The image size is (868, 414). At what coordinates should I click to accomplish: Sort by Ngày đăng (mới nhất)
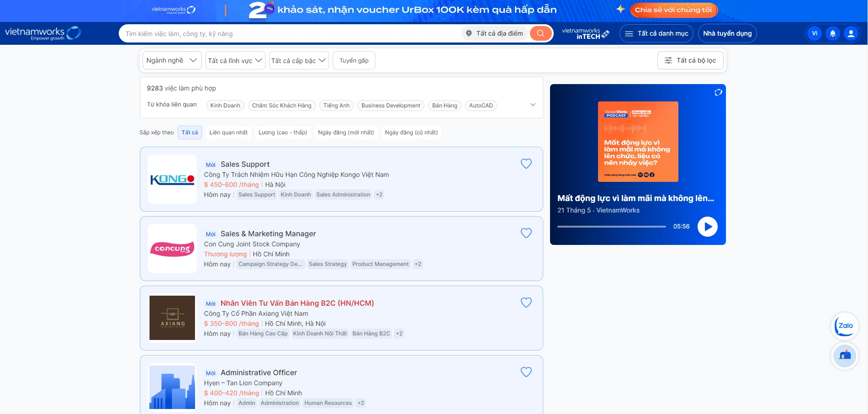(346, 133)
